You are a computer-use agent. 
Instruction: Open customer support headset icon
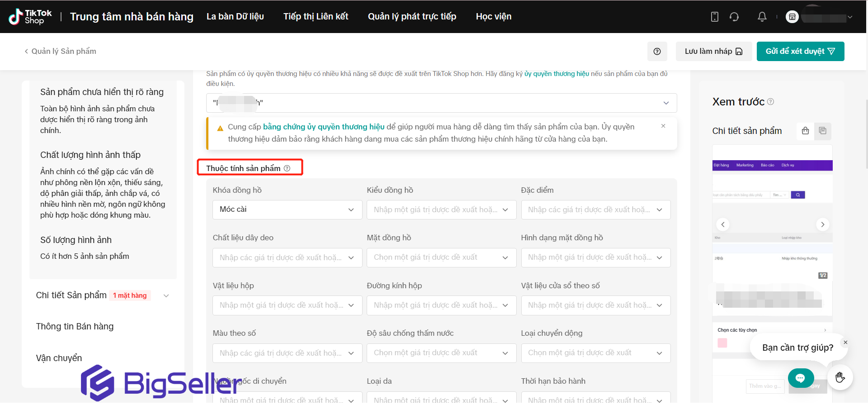(x=734, y=17)
